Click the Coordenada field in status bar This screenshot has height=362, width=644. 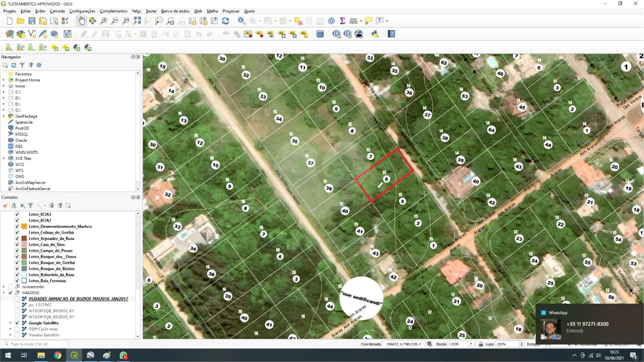click(403, 344)
